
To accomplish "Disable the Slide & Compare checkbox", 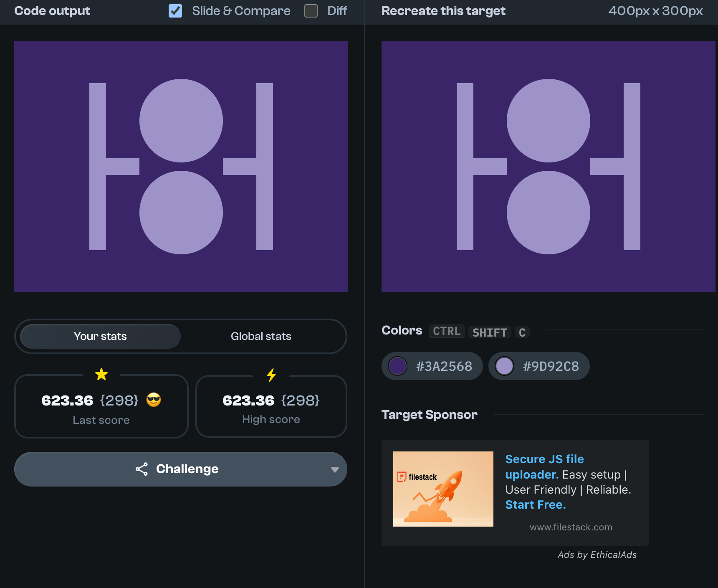I will click(x=175, y=11).
